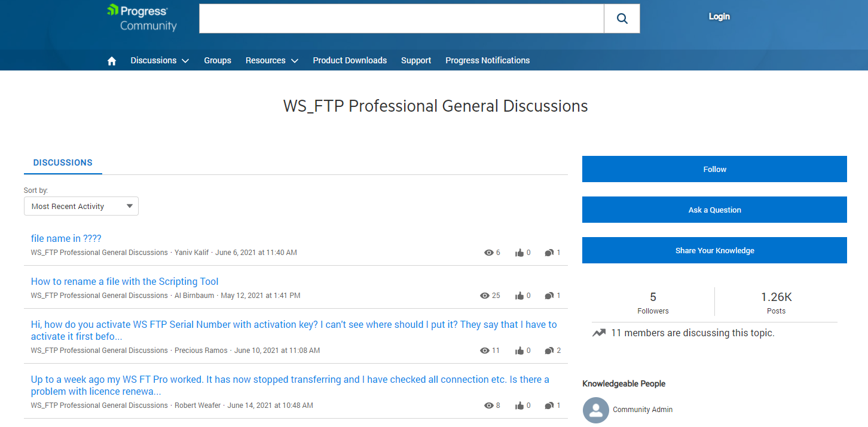
Task: Open the Sort by dropdown
Action: point(81,205)
